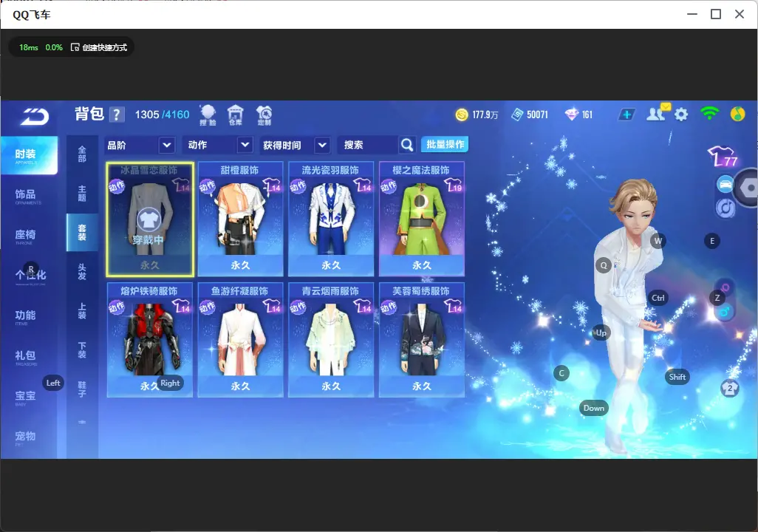Screen dimensions: 758x532
Task: Click the 批量操作 batch operation button
Action: [445, 145]
